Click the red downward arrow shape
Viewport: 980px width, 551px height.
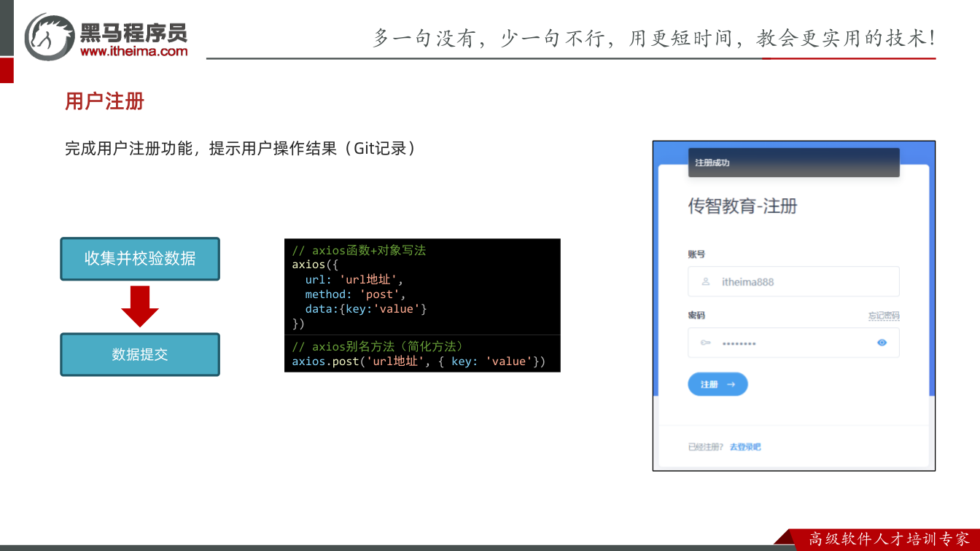[x=140, y=306]
